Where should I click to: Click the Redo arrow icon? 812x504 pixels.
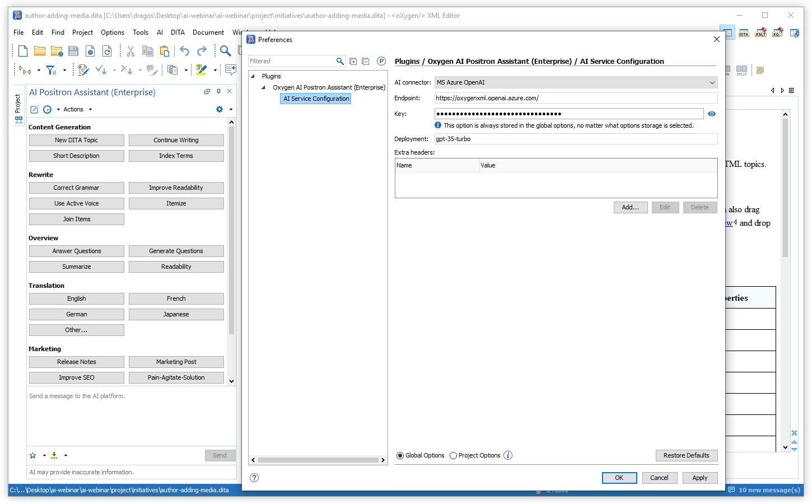click(202, 51)
